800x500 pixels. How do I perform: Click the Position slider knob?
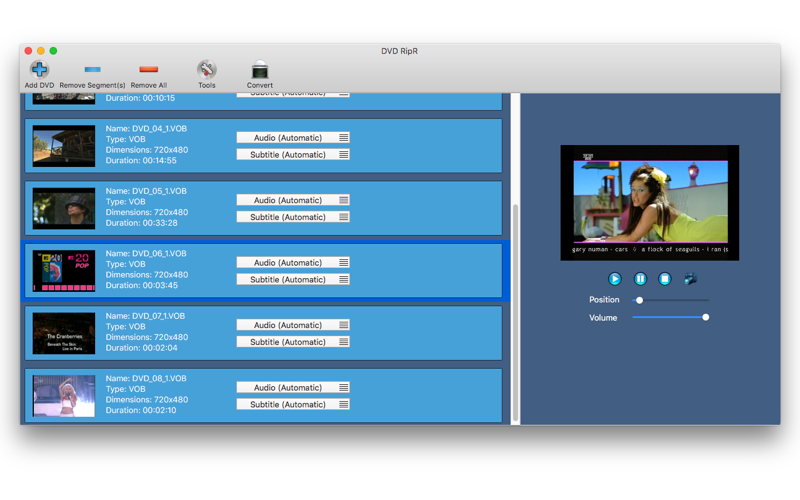click(x=639, y=300)
